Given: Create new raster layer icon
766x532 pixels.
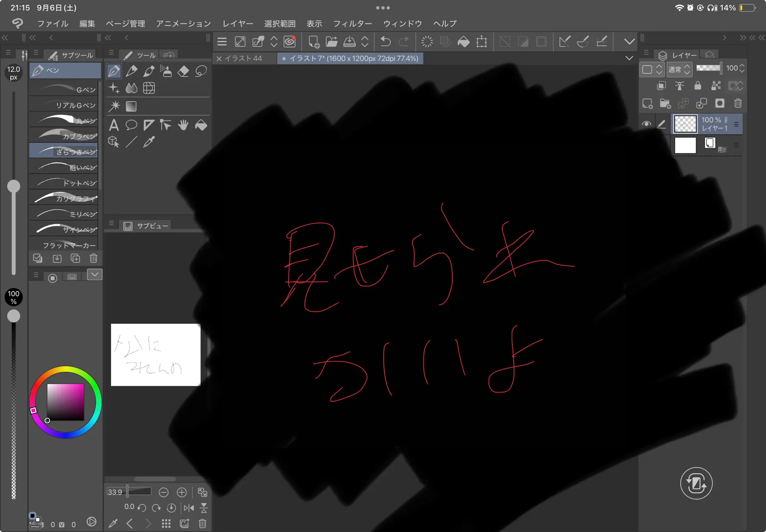Looking at the screenshot, I should point(647,103).
